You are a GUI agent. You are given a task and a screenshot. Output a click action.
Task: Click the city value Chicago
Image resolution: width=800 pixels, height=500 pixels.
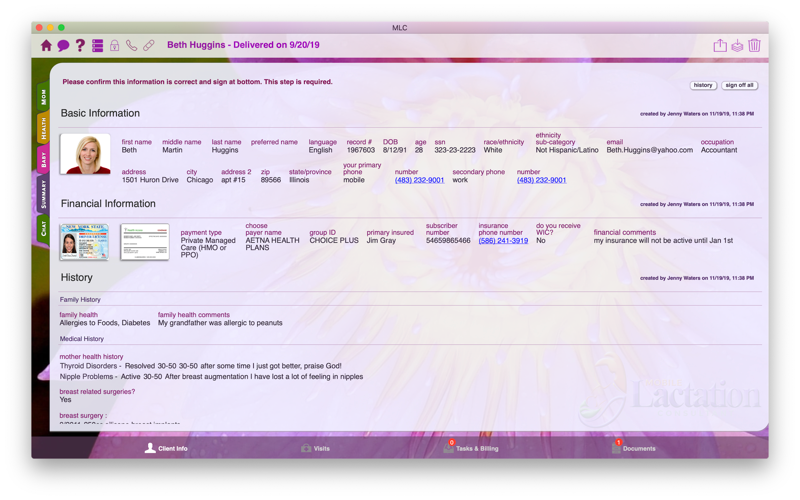click(199, 180)
